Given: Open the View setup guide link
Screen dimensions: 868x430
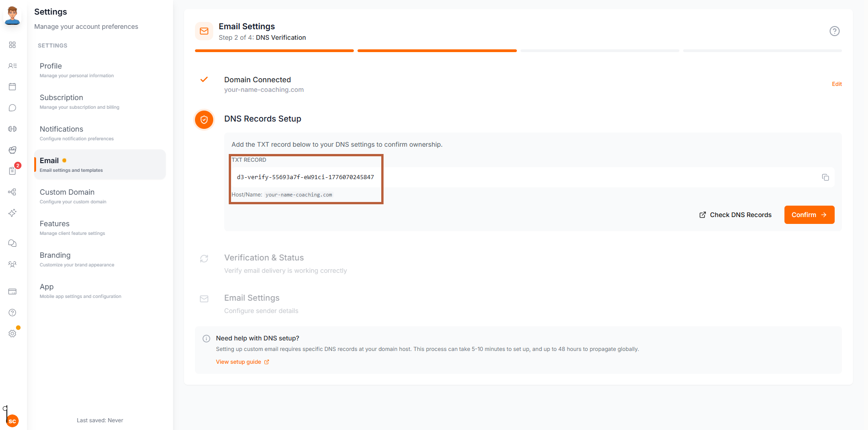Looking at the screenshot, I should tap(239, 361).
